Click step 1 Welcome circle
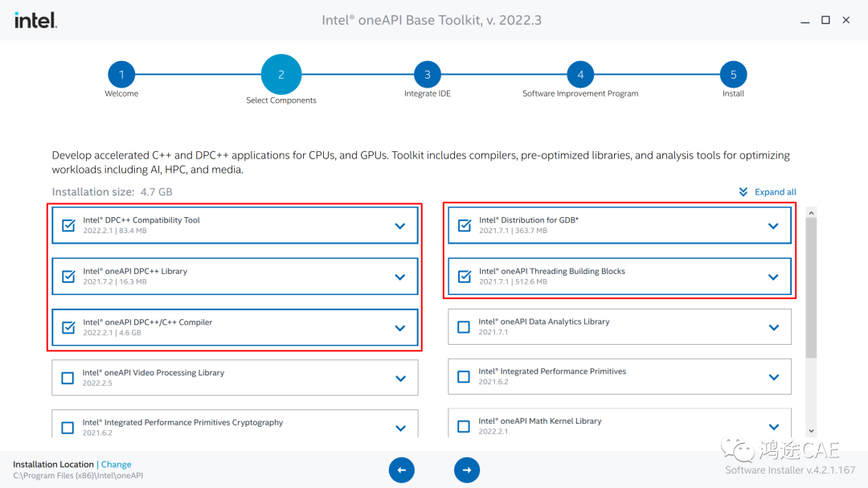Viewport: 868px width, 488px height. (x=121, y=74)
